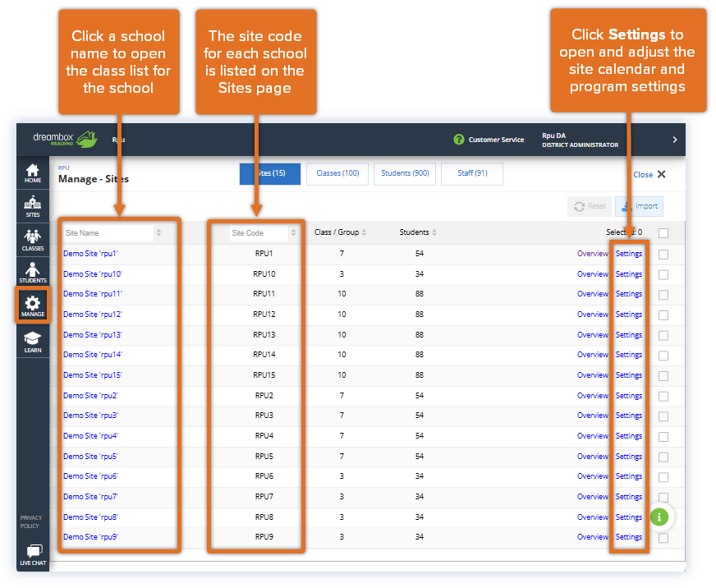The image size is (716, 588).
Task: Click the Reset button
Action: [590, 206]
